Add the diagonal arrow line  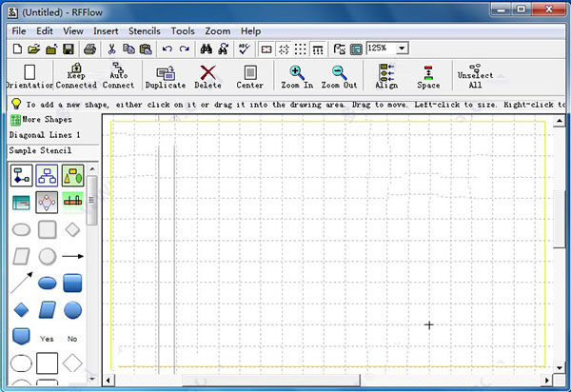click(x=22, y=283)
